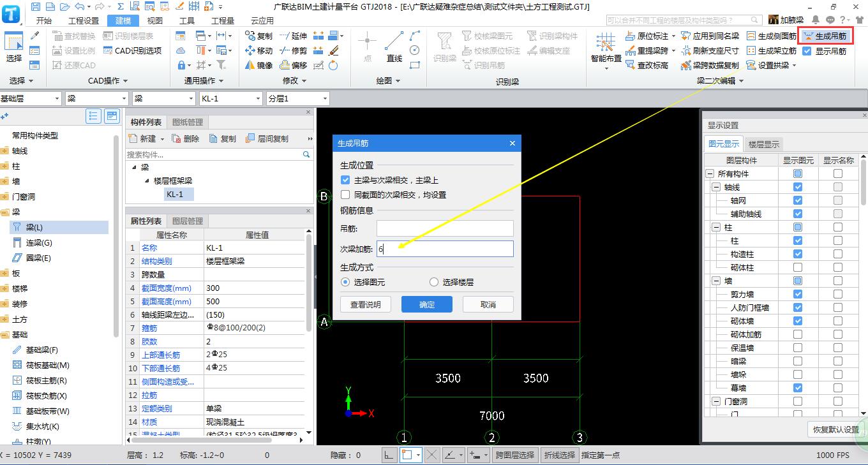
Task: Click 应用到同名梁 tool
Action: coord(710,36)
